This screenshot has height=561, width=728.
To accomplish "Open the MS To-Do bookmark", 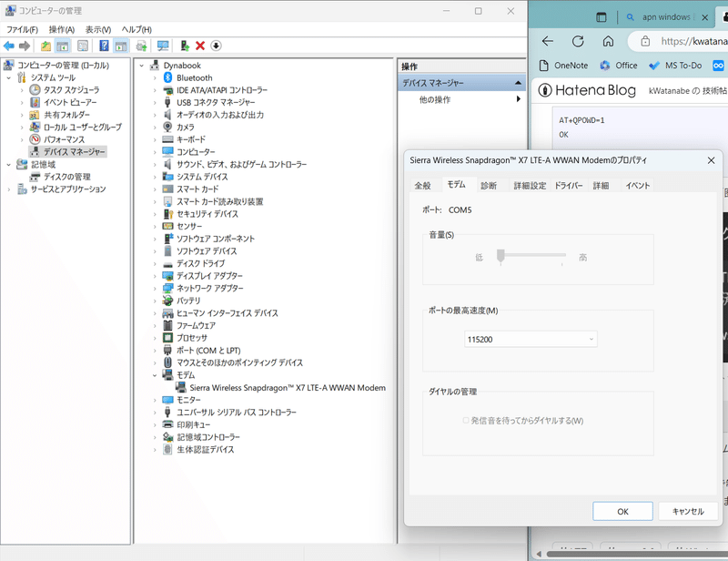I will pyautogui.click(x=675, y=66).
